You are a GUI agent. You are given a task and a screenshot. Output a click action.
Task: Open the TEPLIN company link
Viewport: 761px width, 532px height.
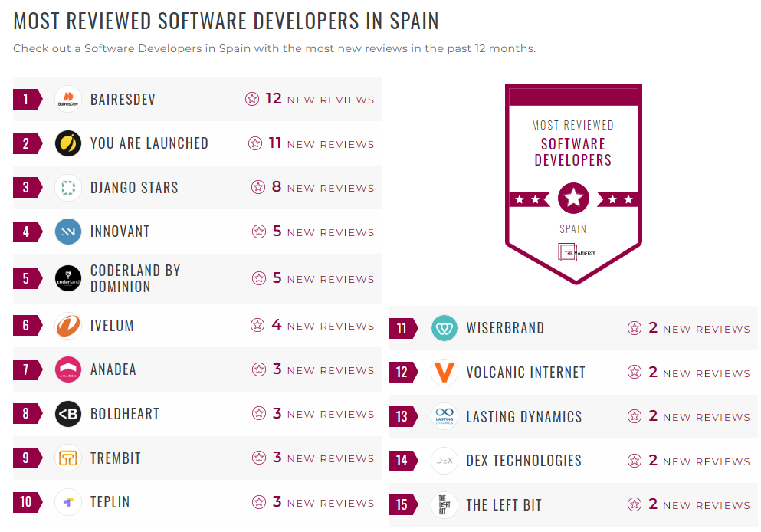[x=110, y=502]
